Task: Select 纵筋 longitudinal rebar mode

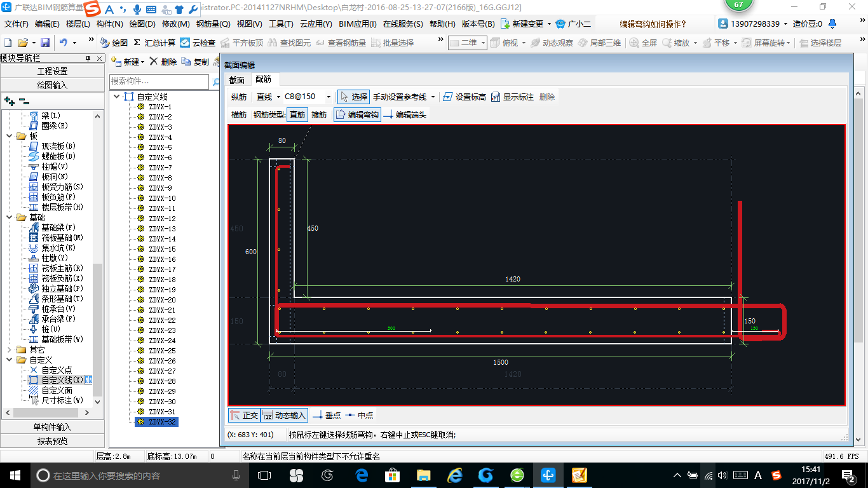Action: 239,97
